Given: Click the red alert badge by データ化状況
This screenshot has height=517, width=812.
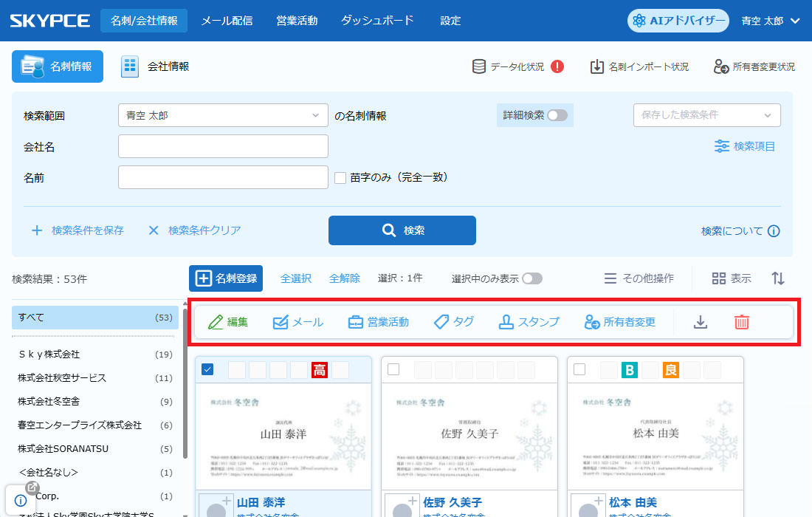Looking at the screenshot, I should [557, 66].
